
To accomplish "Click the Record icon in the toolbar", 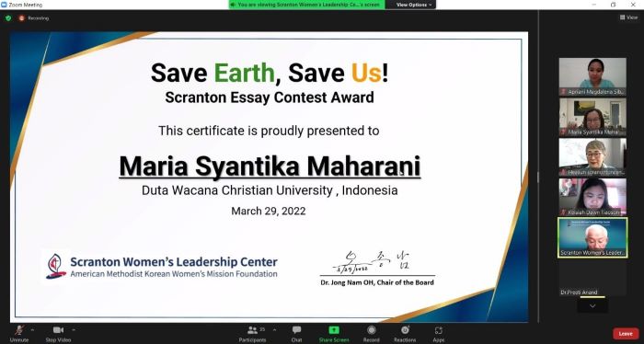I will pos(372,330).
